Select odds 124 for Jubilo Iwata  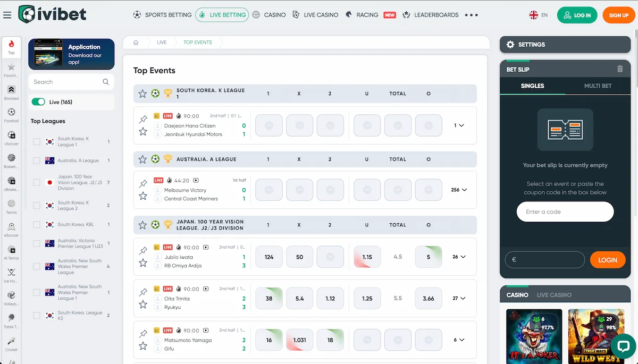click(x=269, y=257)
